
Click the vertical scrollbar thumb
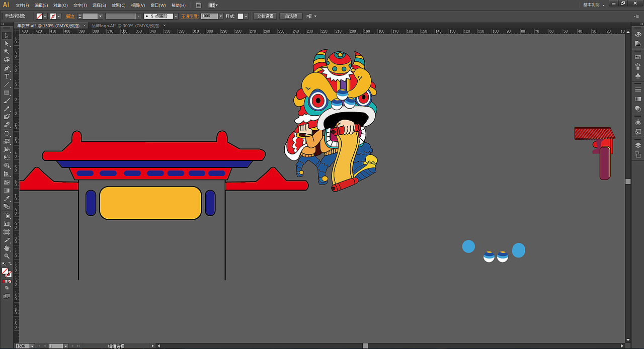click(628, 182)
